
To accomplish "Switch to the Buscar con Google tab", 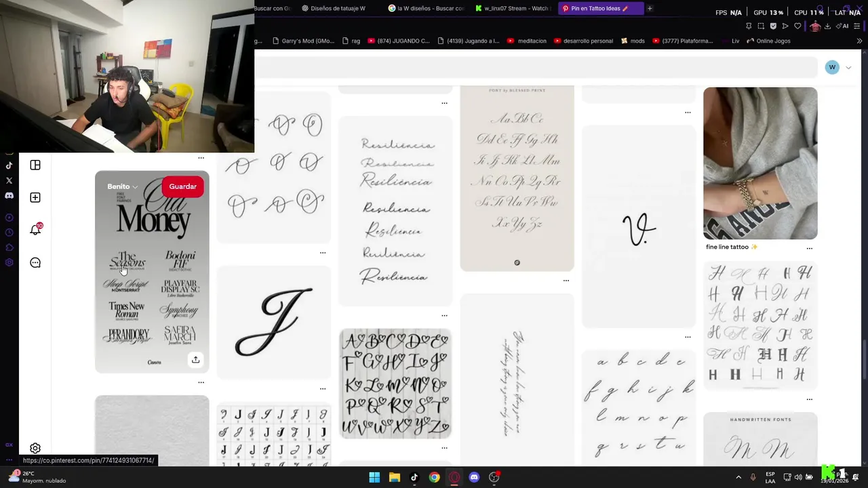I will click(275, 8).
